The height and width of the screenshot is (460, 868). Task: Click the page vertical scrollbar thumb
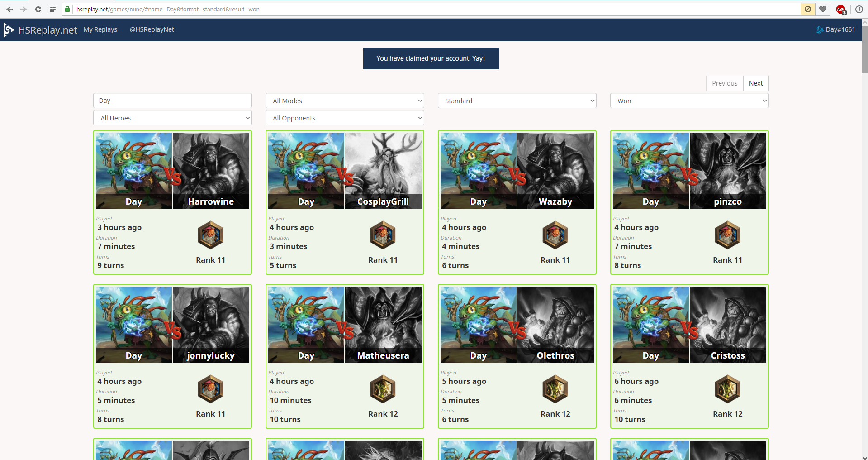pyautogui.click(x=864, y=50)
